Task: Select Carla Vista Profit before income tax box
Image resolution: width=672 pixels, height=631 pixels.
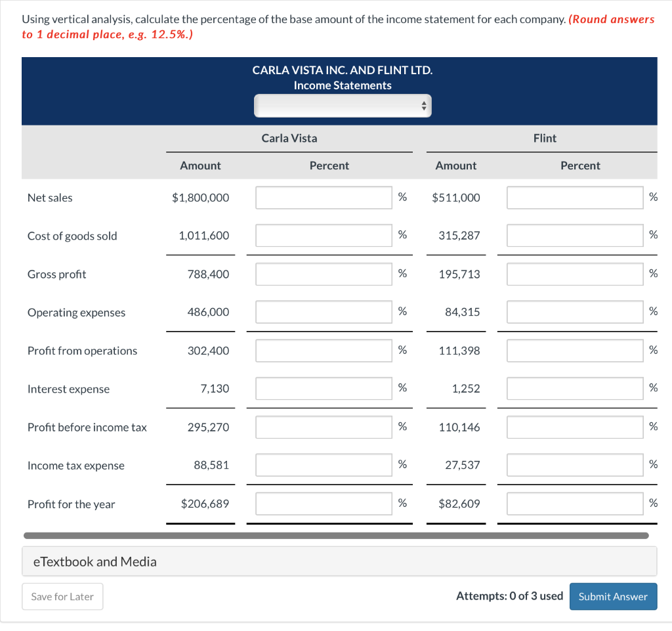Action: 323,427
